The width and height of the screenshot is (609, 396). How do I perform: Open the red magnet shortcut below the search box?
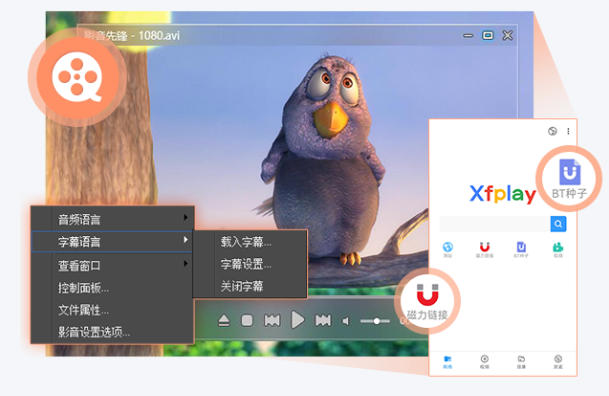pos(484,249)
